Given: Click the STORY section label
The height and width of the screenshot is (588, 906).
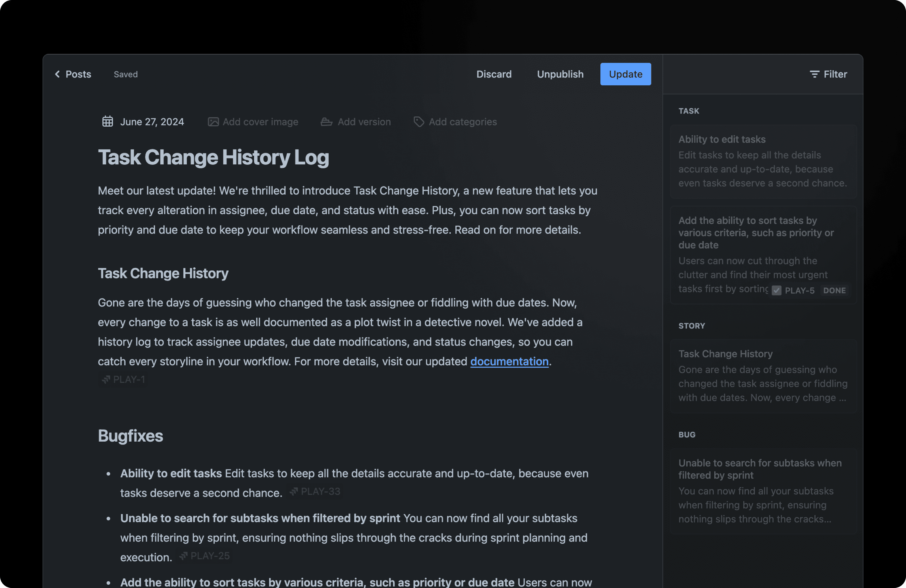Looking at the screenshot, I should tap(691, 326).
